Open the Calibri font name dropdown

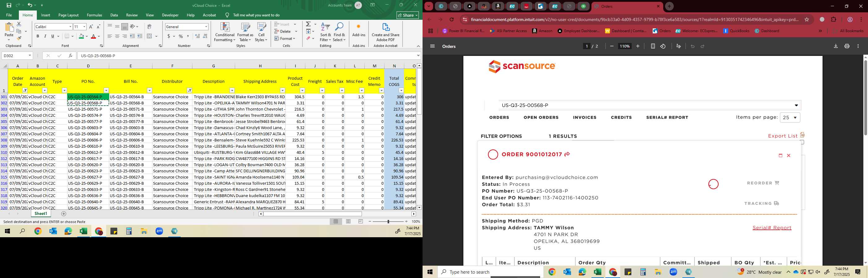(x=70, y=27)
